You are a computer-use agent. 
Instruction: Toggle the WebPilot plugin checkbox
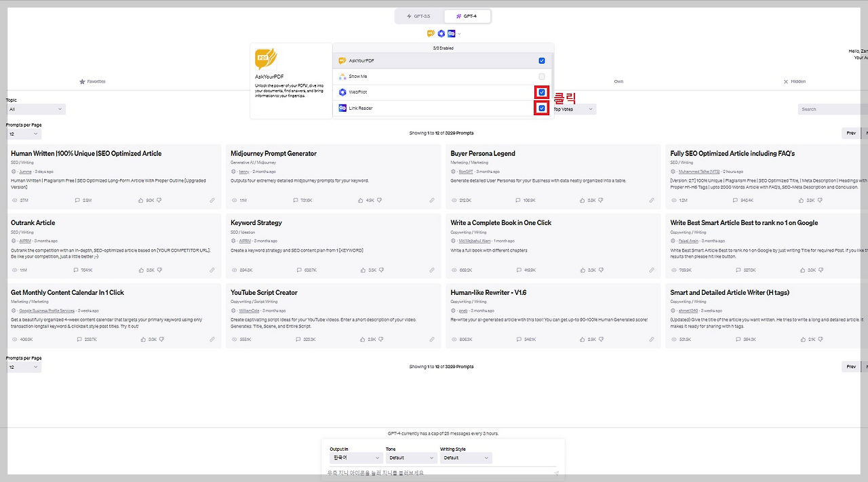tap(542, 92)
